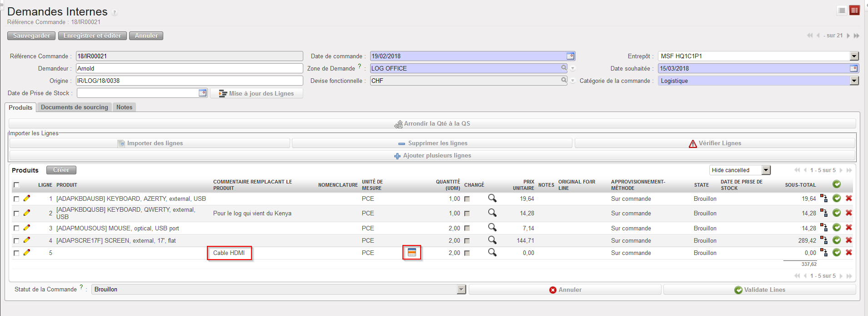Image resolution: width=868 pixels, height=316 pixels.
Task: Expand the Entrepôt dropdown
Action: pos(854,56)
